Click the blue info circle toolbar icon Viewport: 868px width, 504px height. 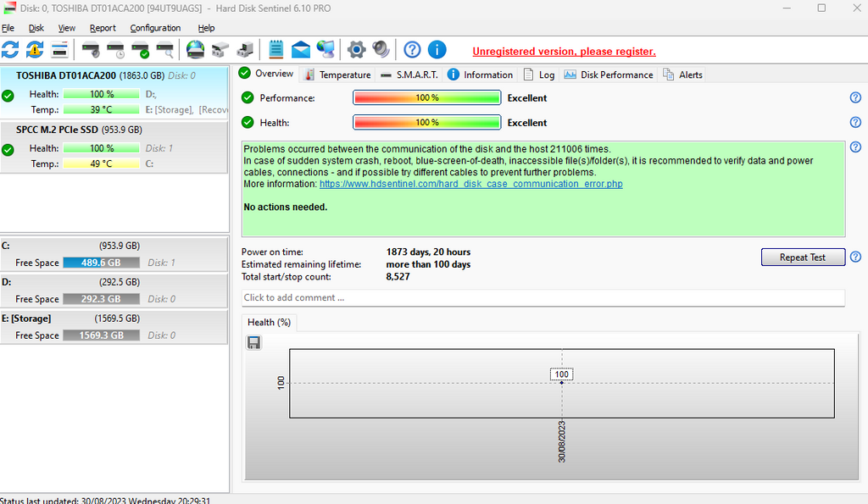pyautogui.click(x=437, y=49)
